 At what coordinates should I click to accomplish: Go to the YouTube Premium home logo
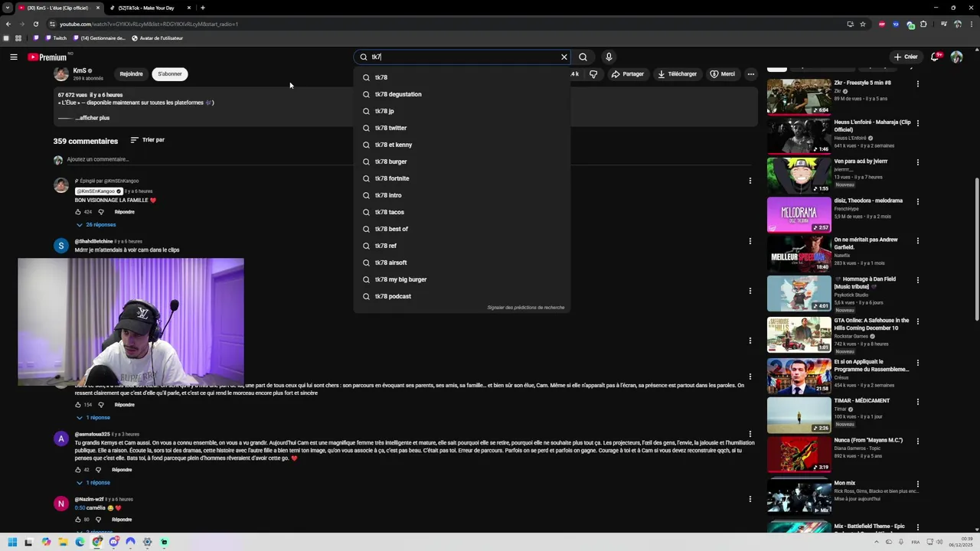pyautogui.click(x=47, y=57)
